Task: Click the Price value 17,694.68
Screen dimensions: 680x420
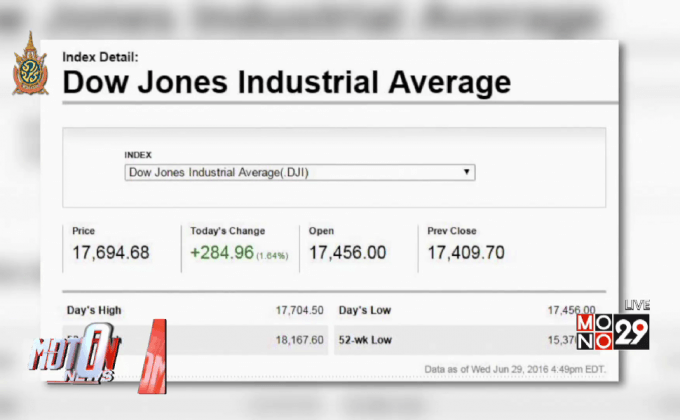Action: pos(110,253)
